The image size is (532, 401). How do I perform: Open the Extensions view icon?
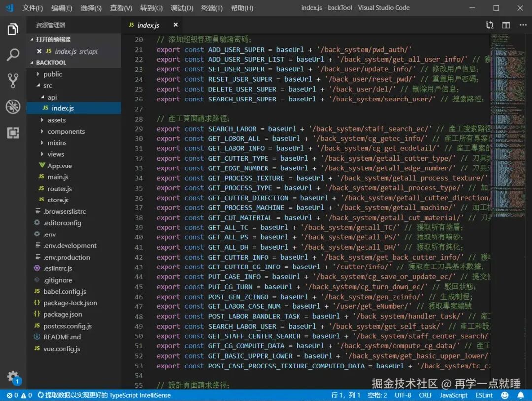pyautogui.click(x=13, y=133)
